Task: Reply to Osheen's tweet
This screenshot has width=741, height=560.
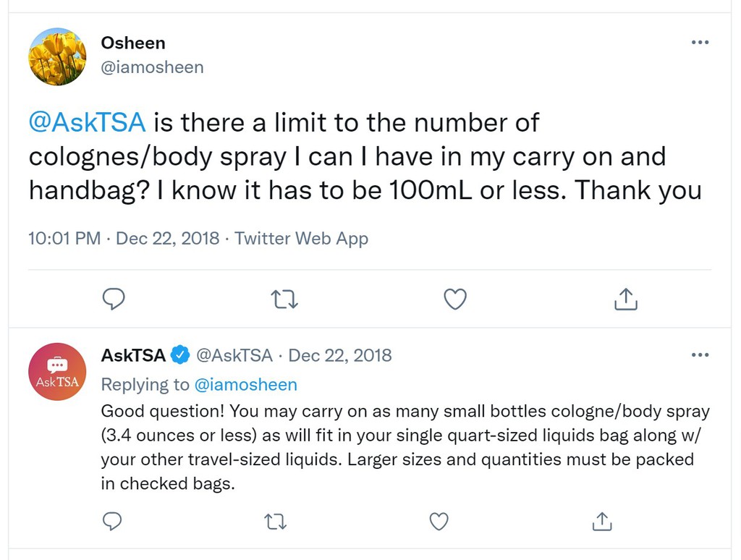Action: (x=114, y=298)
